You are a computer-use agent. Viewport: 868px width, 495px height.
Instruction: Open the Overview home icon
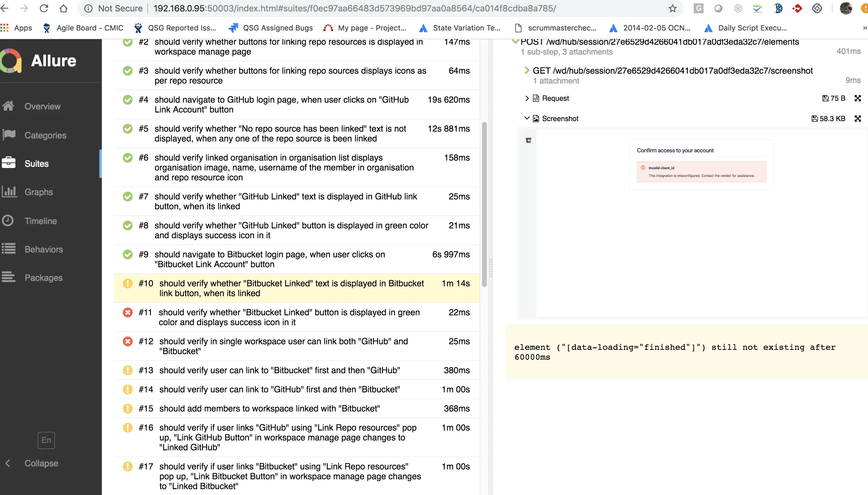click(x=8, y=106)
